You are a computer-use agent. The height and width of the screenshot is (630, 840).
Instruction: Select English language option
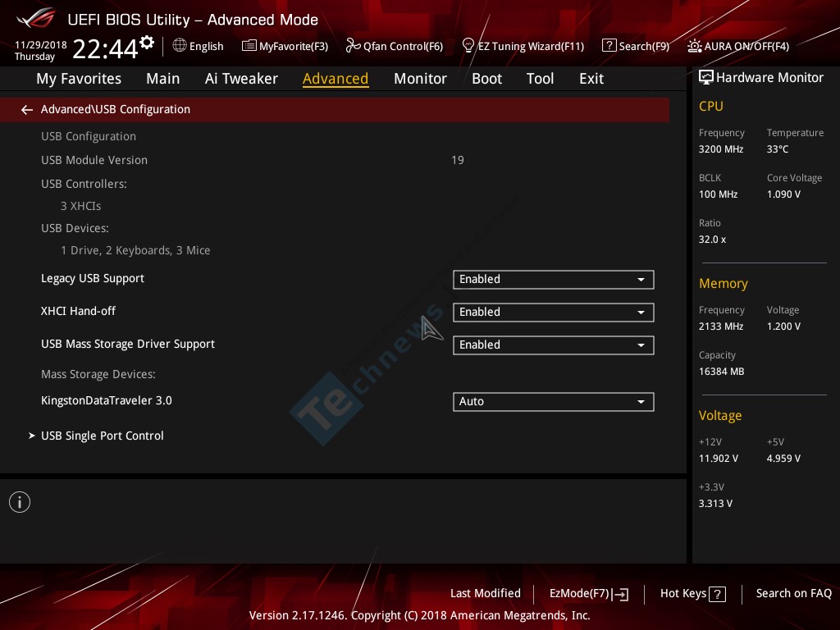(x=206, y=47)
